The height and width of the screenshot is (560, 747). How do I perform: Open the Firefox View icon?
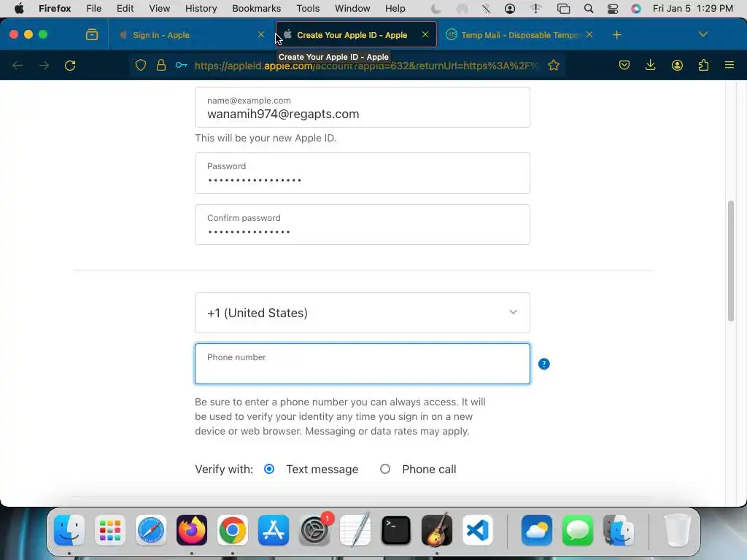coord(92,35)
